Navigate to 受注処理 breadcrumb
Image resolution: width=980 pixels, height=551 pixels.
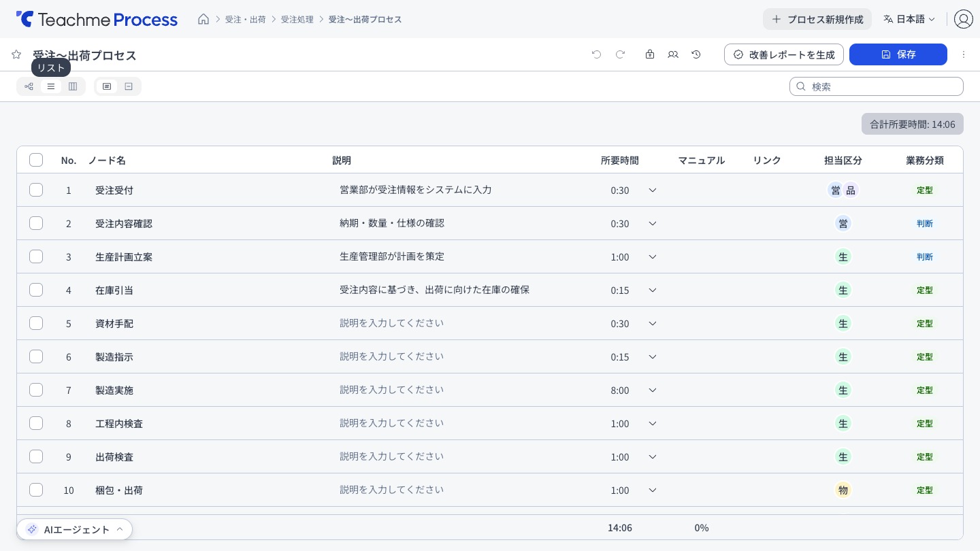[297, 19]
